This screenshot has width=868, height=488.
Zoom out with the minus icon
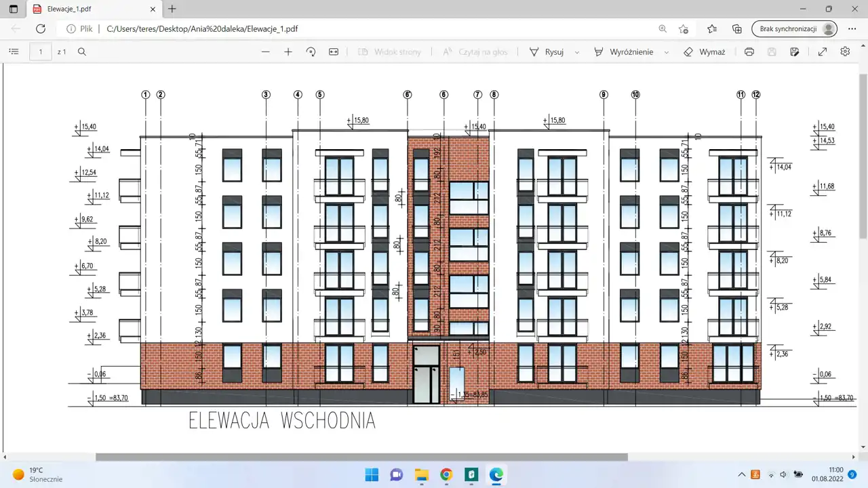[x=266, y=52]
